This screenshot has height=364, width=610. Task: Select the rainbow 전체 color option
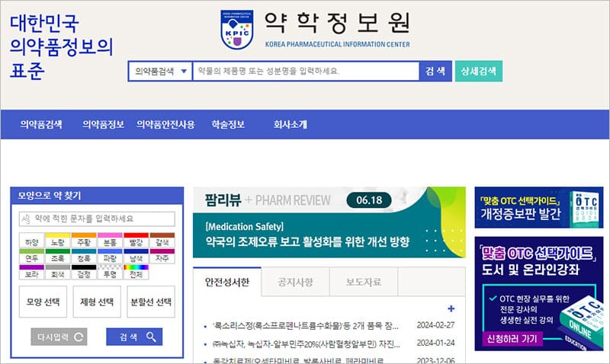coord(136,271)
